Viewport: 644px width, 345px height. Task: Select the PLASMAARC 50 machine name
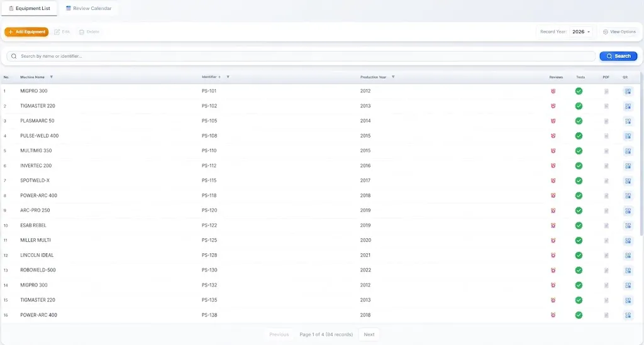point(37,121)
